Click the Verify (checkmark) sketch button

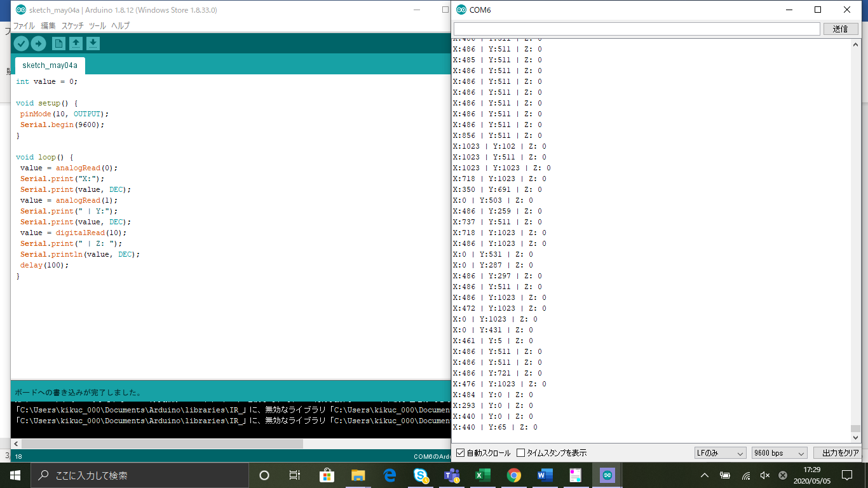21,43
